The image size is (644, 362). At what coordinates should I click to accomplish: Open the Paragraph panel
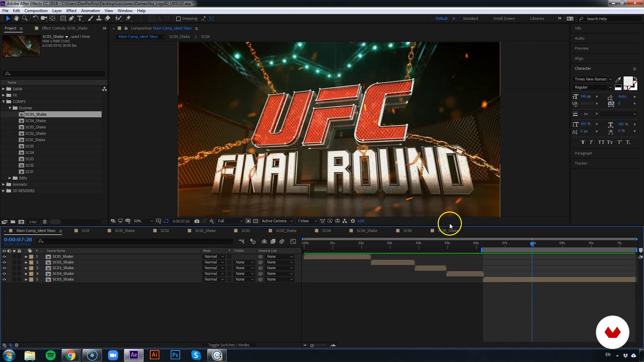coord(583,154)
